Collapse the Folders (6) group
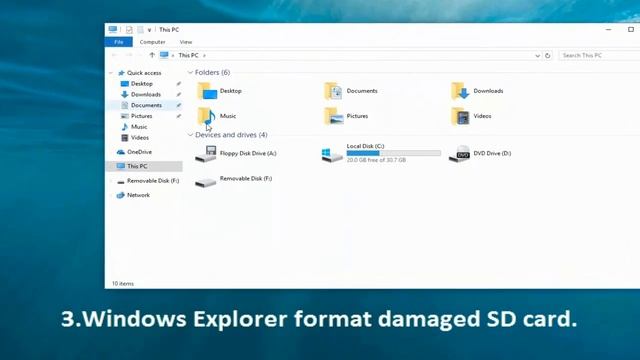640x360 pixels. tap(190, 72)
